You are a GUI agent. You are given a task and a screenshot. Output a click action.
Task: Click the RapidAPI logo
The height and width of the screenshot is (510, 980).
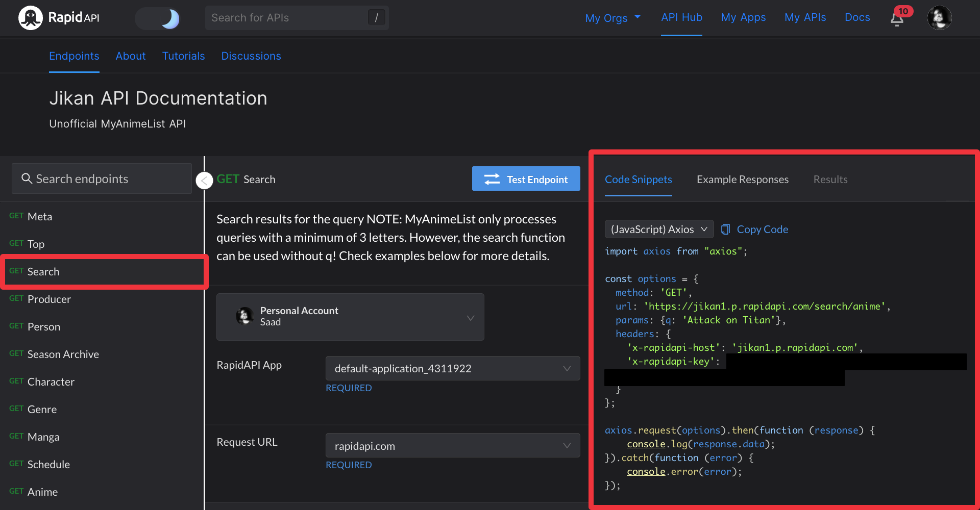(59, 18)
